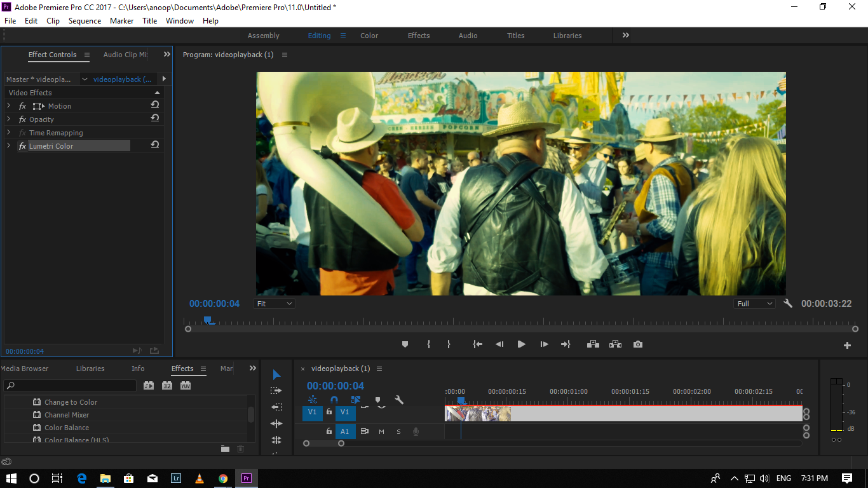Show hidden tabs in Effects panel group

pos(253,369)
